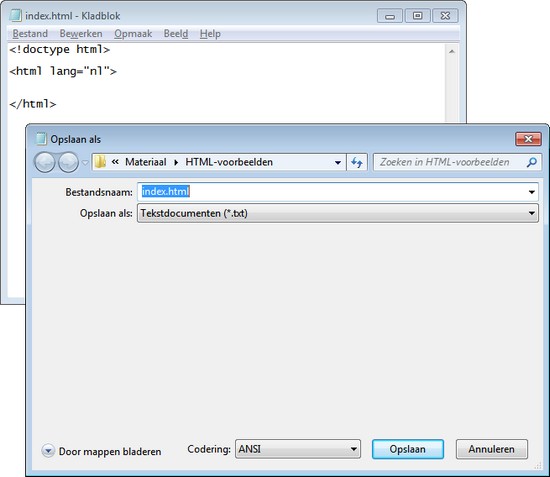Click the Annuleren button

pos(491,449)
